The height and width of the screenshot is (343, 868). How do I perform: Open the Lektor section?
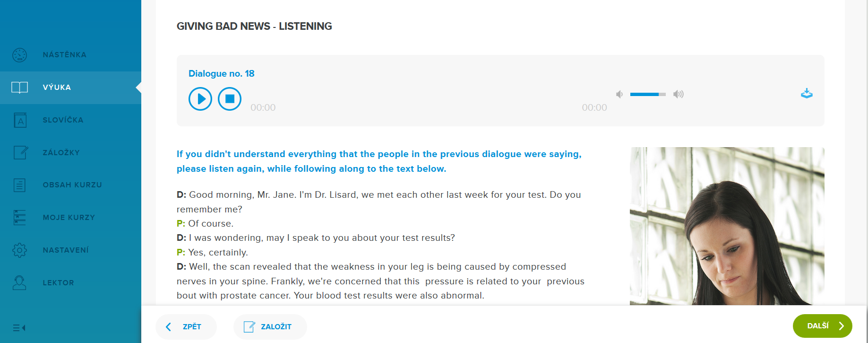[x=58, y=283]
